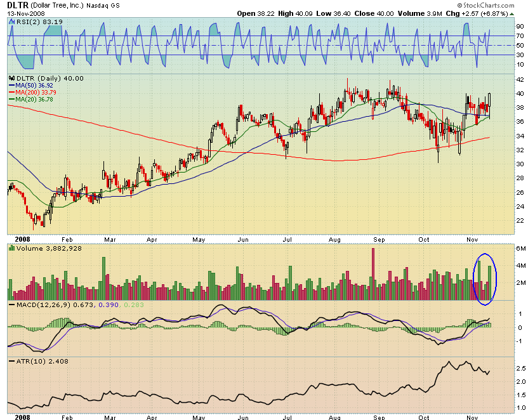Viewport: 528px width, 420px height.
Task: Click the 1.5 ATR axis label
Action: [x=521, y=395]
